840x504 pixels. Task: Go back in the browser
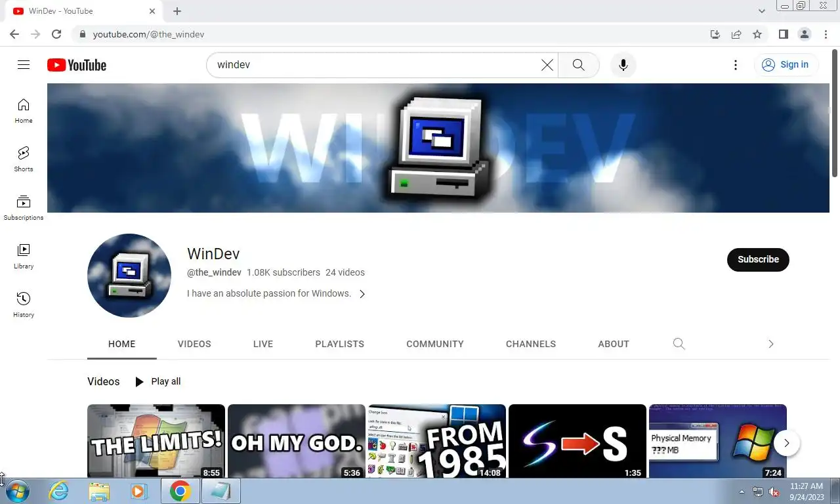click(x=14, y=34)
